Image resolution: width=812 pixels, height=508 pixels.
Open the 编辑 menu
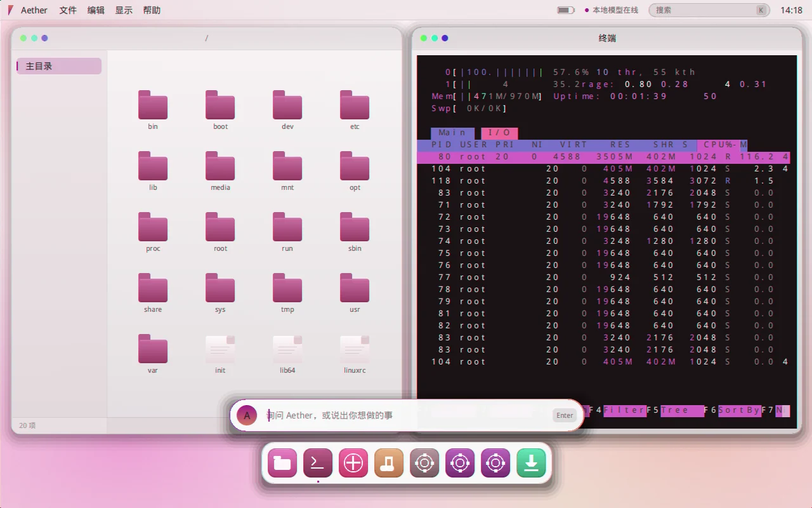(96, 10)
